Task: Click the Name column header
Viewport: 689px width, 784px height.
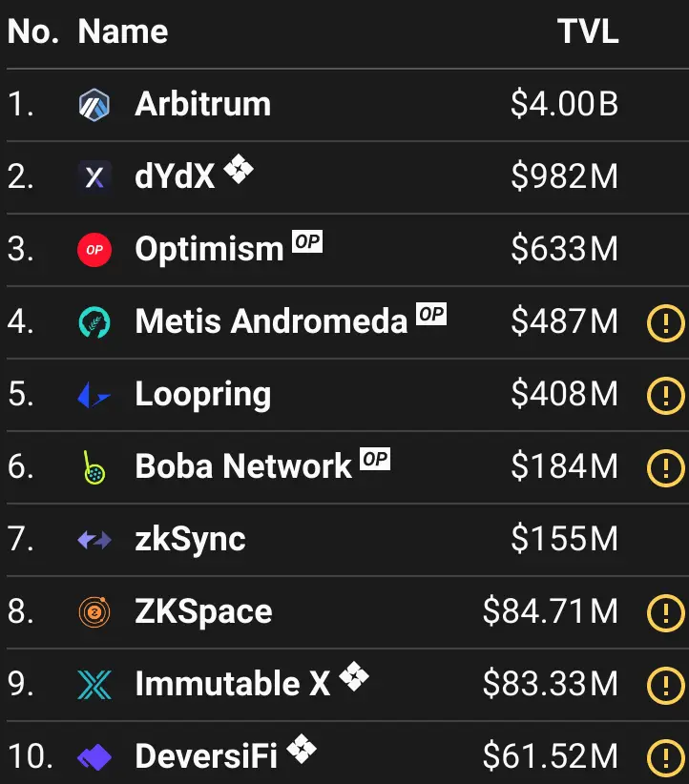Action: point(122,31)
